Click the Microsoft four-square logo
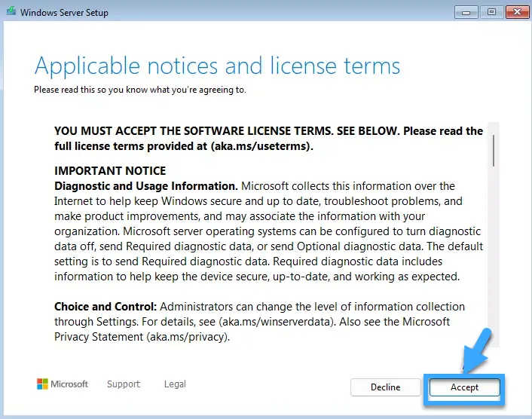532x419 pixels. click(x=42, y=384)
